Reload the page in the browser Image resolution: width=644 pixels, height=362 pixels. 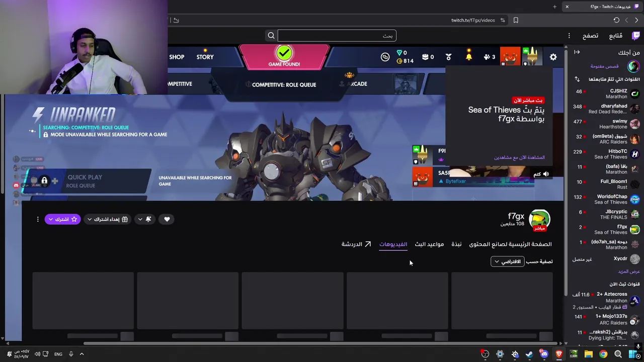616,20
